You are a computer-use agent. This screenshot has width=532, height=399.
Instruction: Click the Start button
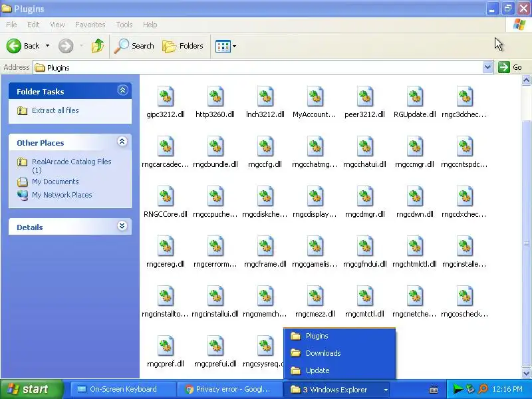click(31, 389)
